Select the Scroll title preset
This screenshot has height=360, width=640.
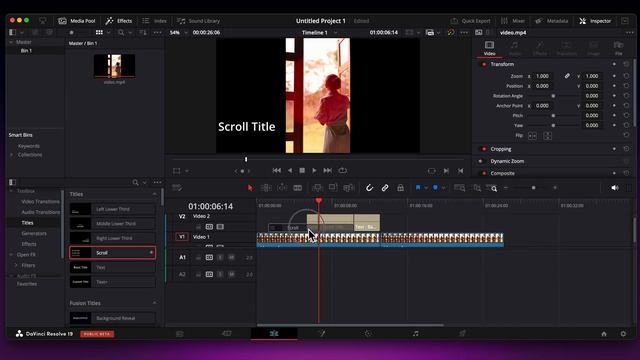tap(113, 253)
